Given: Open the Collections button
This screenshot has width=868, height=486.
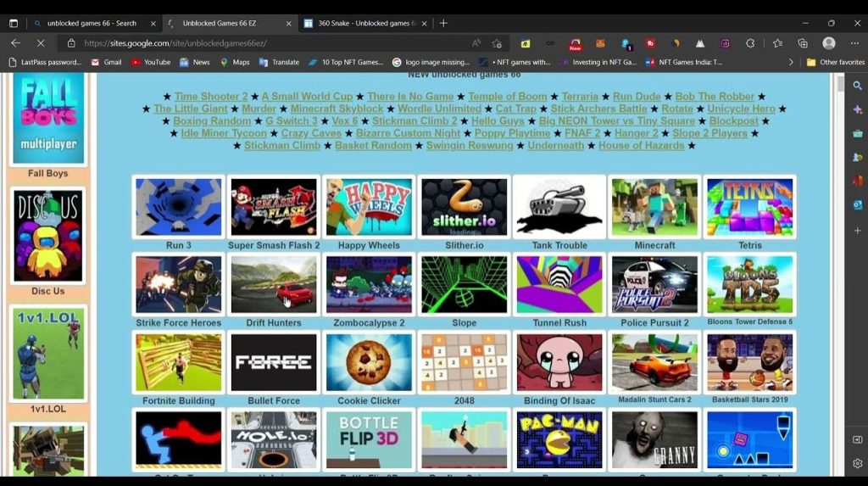Looking at the screenshot, I should tap(803, 42).
